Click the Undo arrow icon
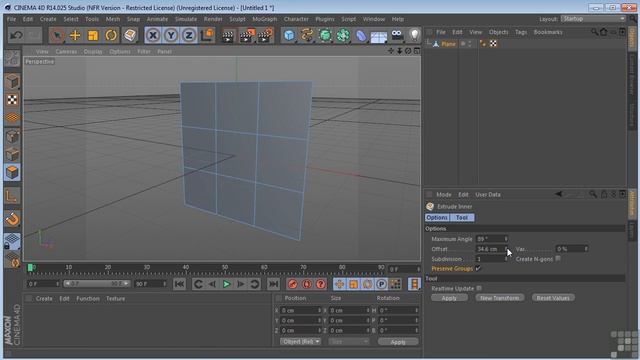 (16, 36)
